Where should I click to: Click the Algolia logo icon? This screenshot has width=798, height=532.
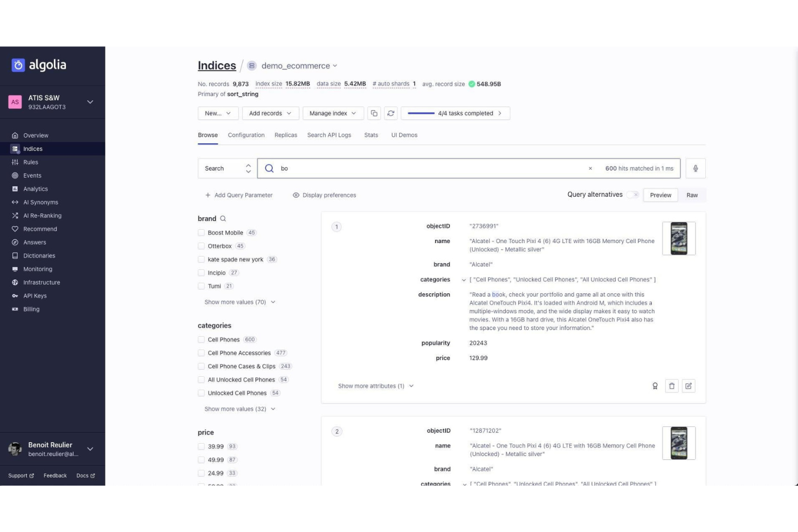(18, 65)
